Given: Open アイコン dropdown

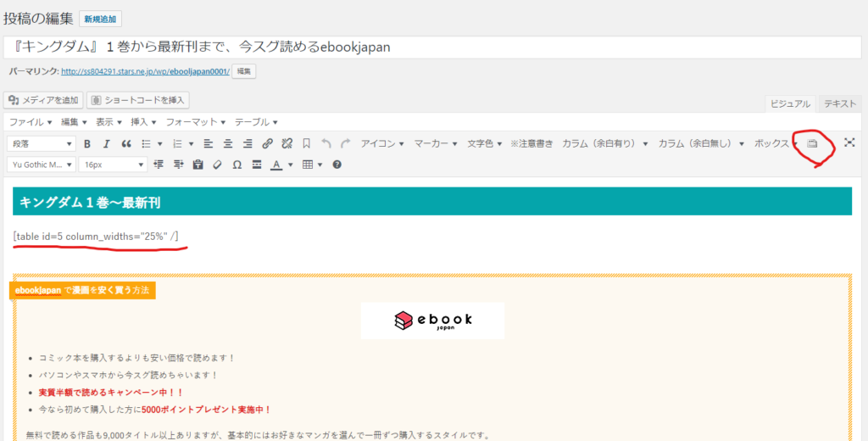Looking at the screenshot, I should (381, 143).
